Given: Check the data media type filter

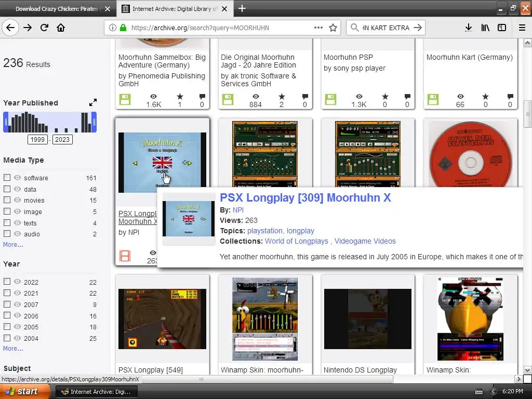Looking at the screenshot, I should pos(7,189).
